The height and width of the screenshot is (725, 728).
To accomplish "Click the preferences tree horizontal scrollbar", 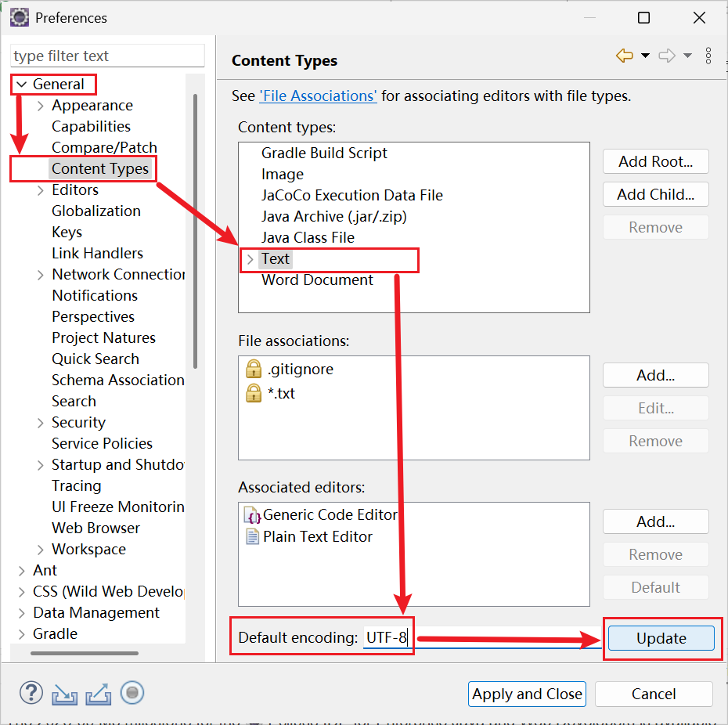I will click(x=84, y=653).
